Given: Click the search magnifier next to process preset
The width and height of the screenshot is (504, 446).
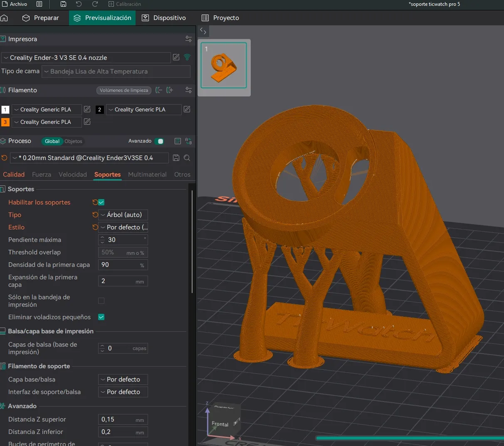Looking at the screenshot, I should click(x=187, y=158).
